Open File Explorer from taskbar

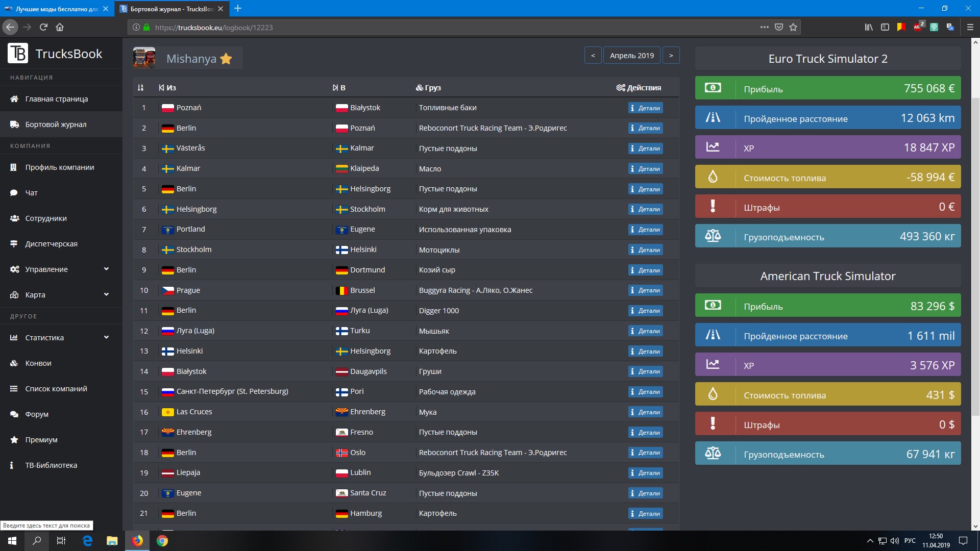112,541
